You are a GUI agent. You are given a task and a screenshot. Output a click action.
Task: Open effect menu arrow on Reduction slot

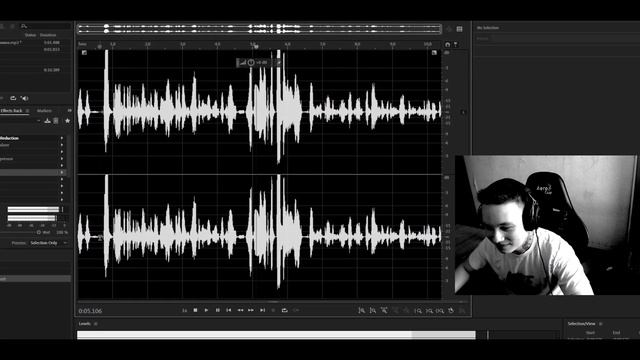pyautogui.click(x=62, y=138)
